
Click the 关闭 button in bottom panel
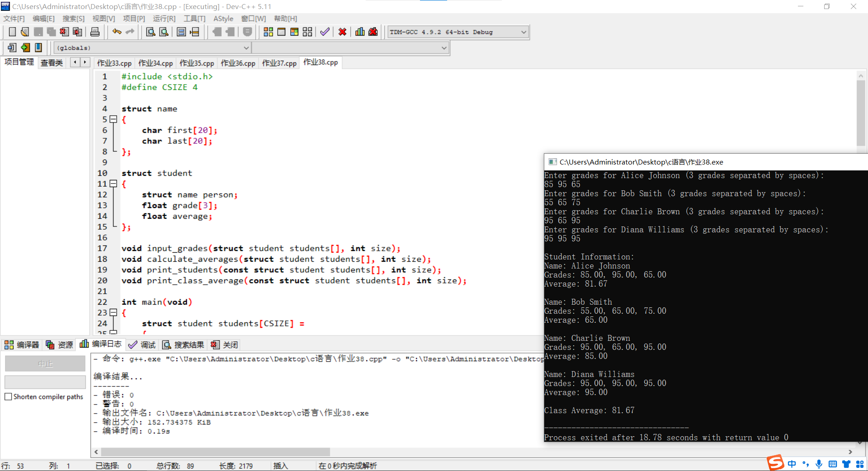click(225, 345)
